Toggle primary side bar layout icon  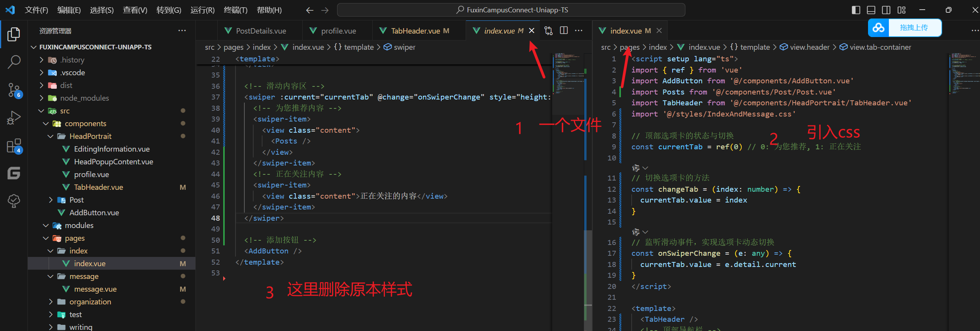coord(856,10)
